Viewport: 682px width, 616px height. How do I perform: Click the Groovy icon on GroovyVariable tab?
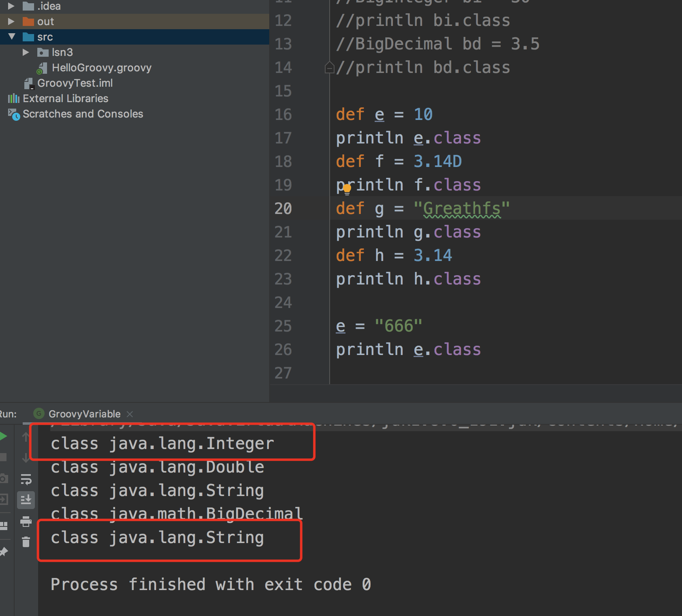pos(39,413)
